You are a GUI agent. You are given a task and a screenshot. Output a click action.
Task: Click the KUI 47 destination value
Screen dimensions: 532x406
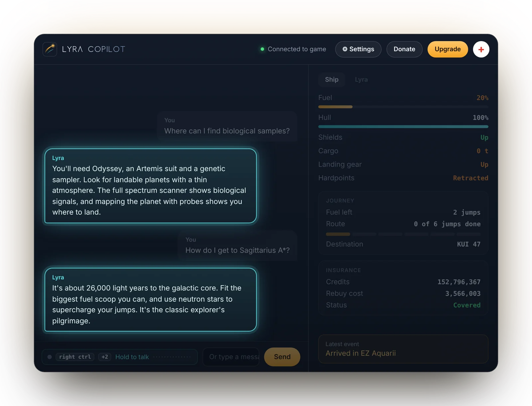click(468, 244)
